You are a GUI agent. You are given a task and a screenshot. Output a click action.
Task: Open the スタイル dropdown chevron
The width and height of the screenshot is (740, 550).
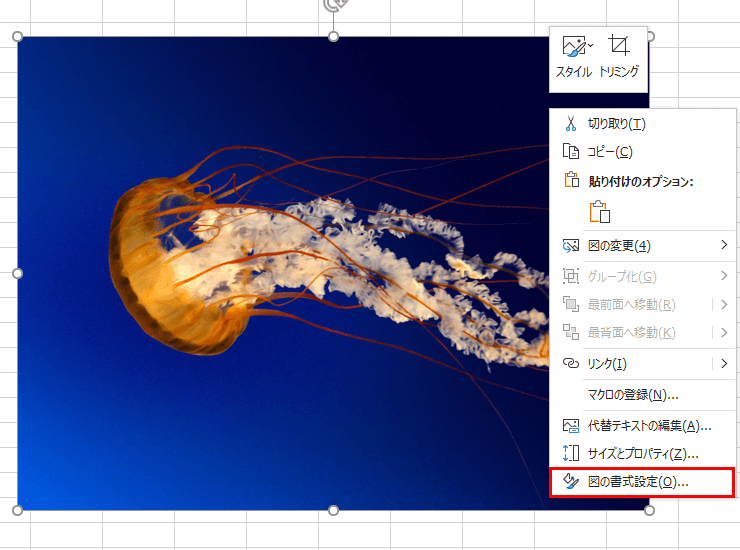coord(590,45)
